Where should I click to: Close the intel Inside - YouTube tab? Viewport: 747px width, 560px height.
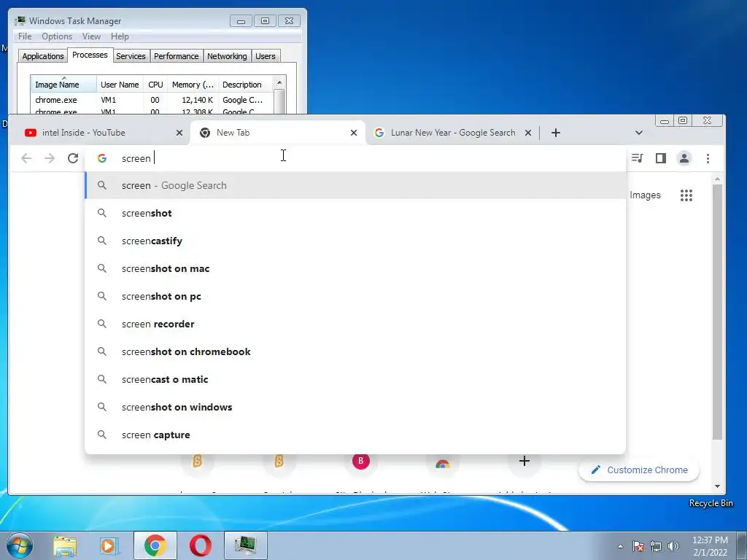pyautogui.click(x=179, y=133)
